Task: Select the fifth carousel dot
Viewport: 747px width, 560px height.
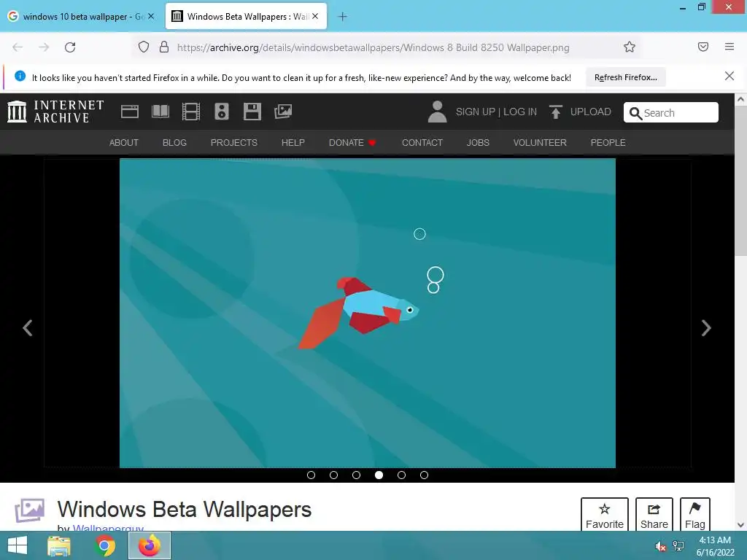Action: coord(402,475)
